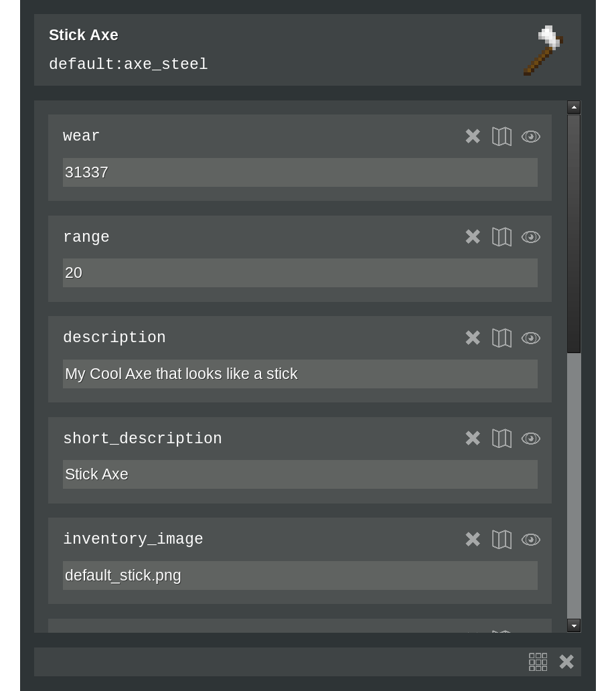Viewport: 616px width, 691px height.
Task: Click the inventory_image field with default_stick.png
Action: coord(300,576)
